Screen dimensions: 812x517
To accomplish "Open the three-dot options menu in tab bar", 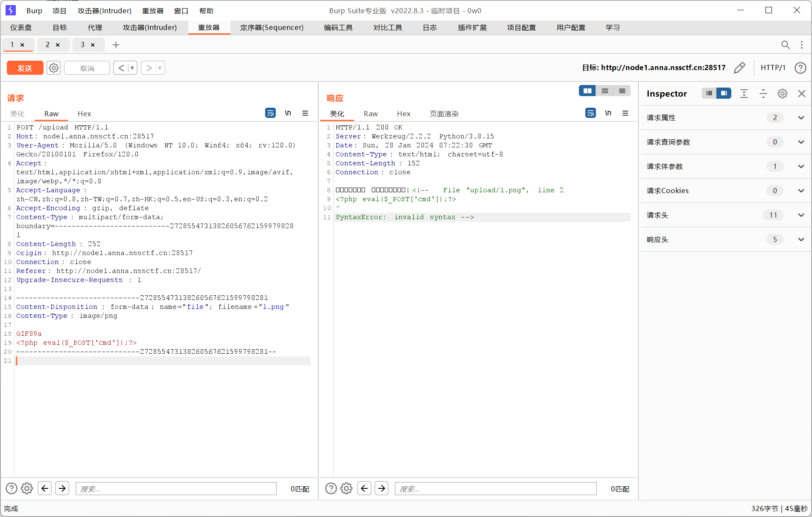I will [x=802, y=45].
